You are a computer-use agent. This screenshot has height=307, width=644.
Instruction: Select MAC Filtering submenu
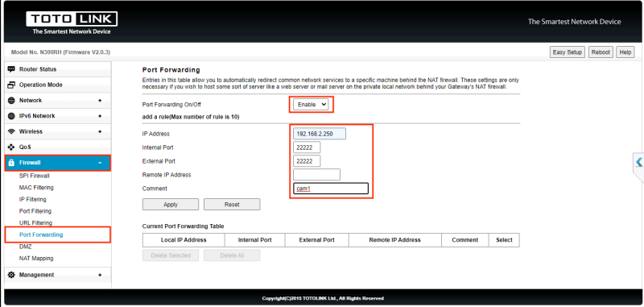pyautogui.click(x=36, y=188)
